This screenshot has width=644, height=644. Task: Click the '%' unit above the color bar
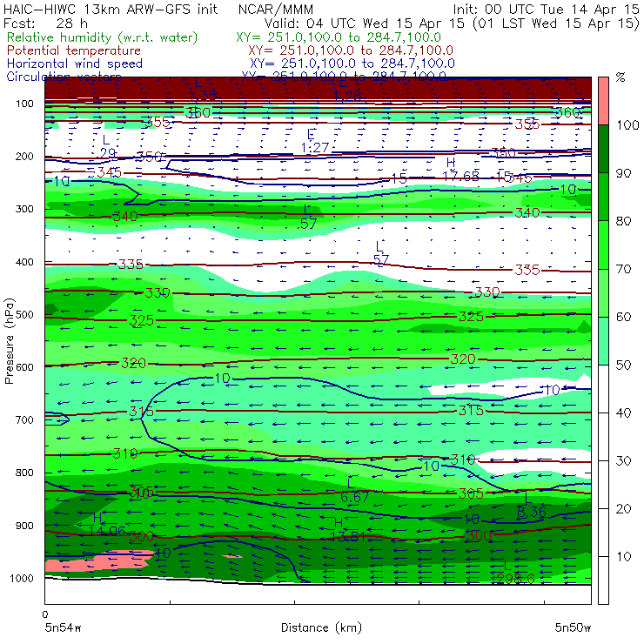point(621,77)
